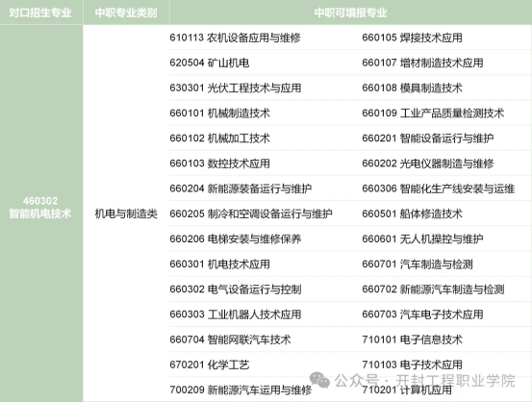
Task: Select 660301 机电技术应用
Action: click(220, 264)
